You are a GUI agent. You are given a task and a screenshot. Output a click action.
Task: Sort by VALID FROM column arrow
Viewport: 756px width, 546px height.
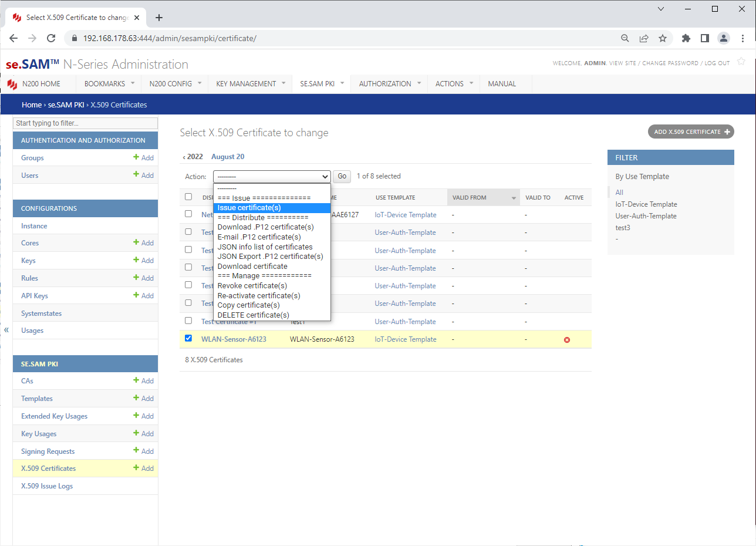(514, 198)
